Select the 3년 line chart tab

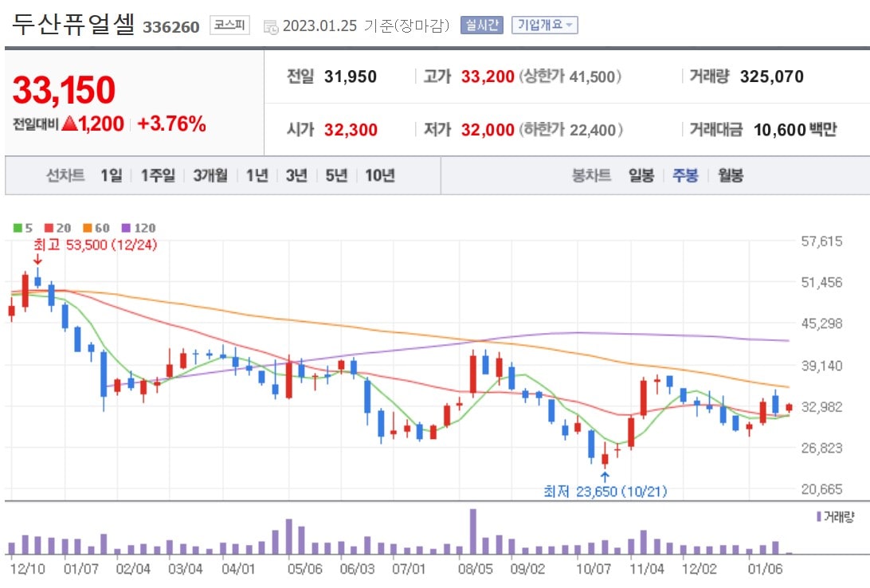tap(297, 176)
